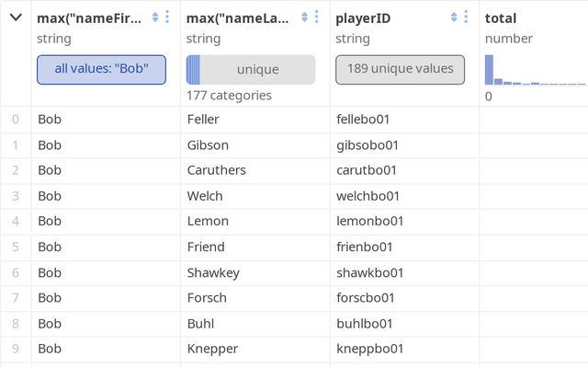
Task: Open max("nameLast") column options menu
Action: click(316, 17)
